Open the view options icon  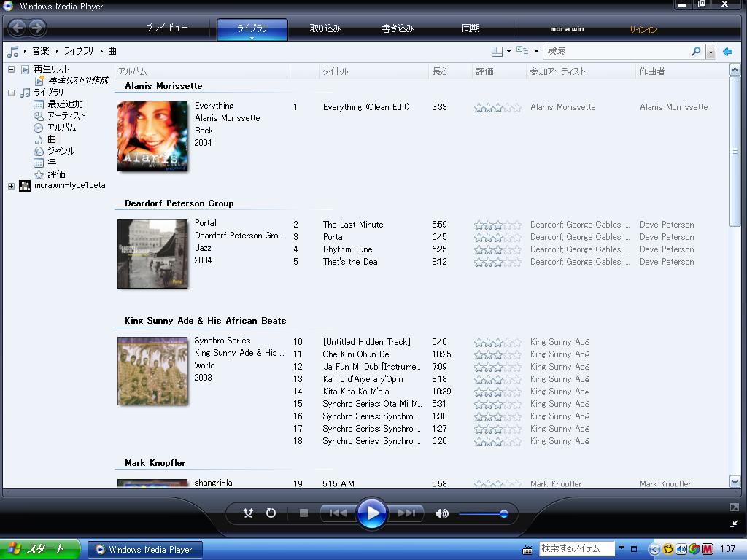pos(522,51)
